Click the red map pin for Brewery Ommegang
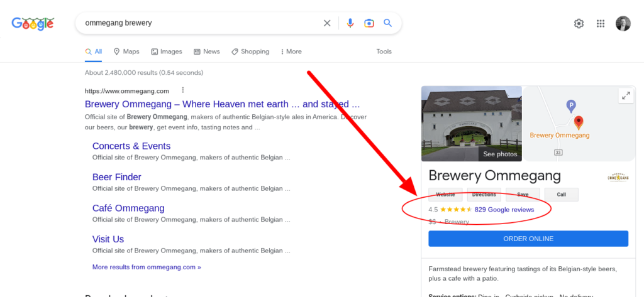644x297 pixels. pos(579,122)
